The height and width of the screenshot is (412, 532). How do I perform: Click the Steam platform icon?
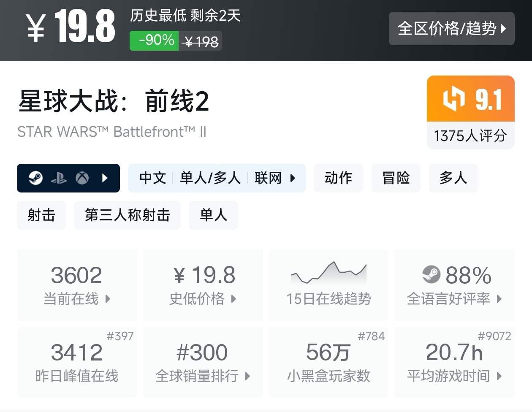click(35, 178)
